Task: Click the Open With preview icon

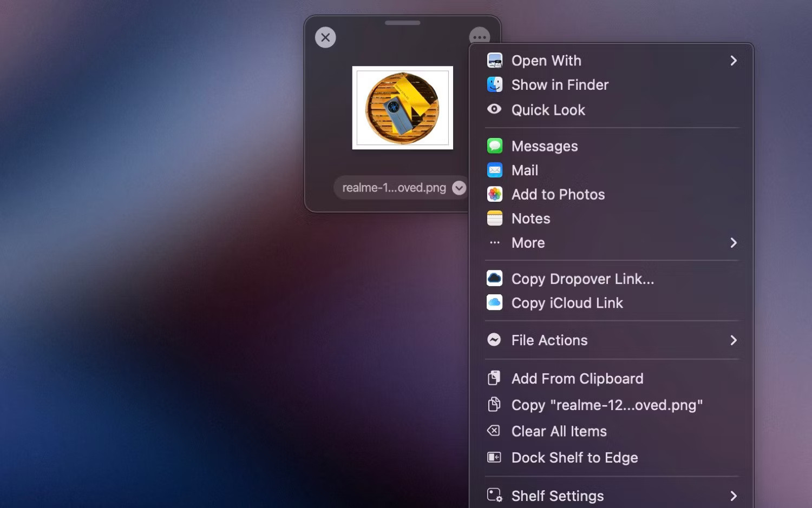Action: tap(494, 60)
